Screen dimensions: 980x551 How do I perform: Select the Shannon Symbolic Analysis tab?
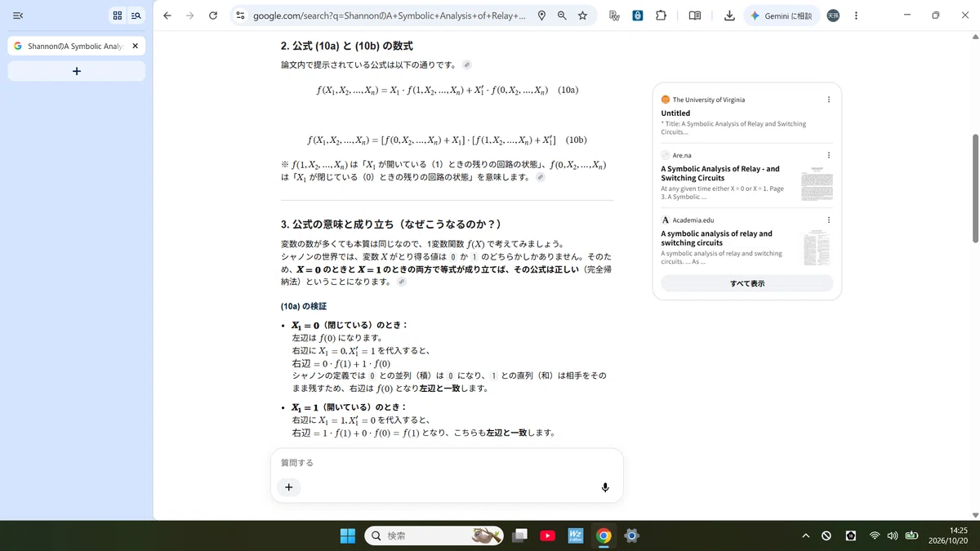[76, 47]
